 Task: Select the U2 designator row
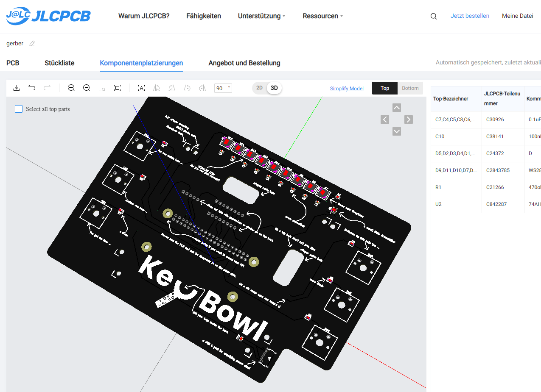[486, 204]
